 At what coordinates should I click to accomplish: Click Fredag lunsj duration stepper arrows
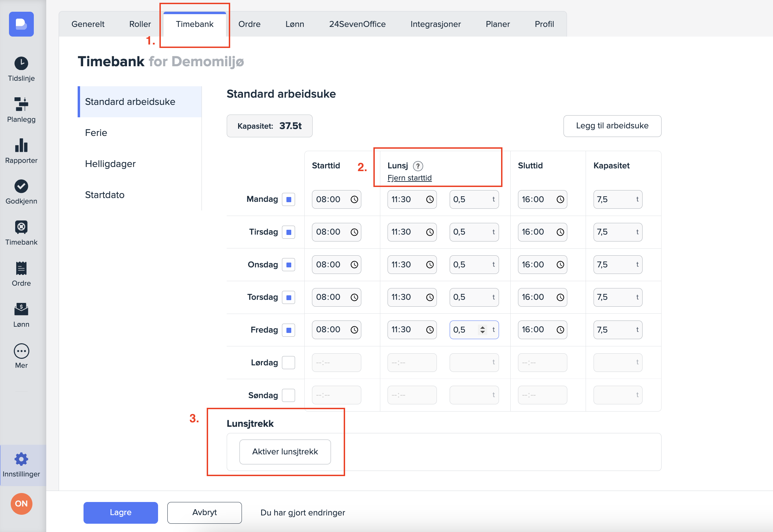pos(482,330)
